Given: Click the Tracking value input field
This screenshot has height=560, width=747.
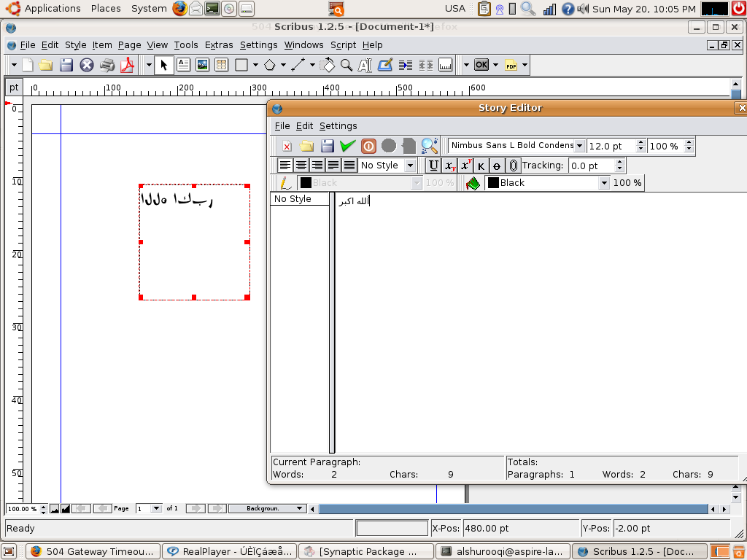Looking at the screenshot, I should (x=592, y=166).
